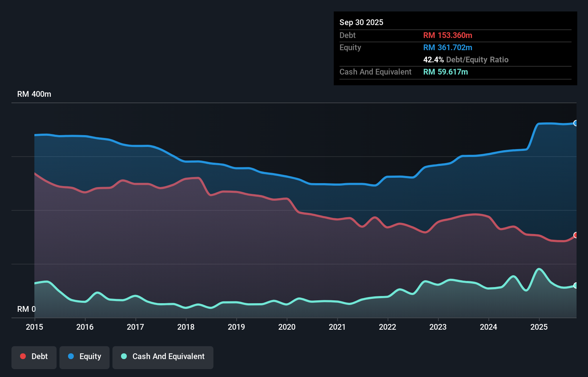
Task: Click the red Debt legend dot
Action: click(23, 356)
